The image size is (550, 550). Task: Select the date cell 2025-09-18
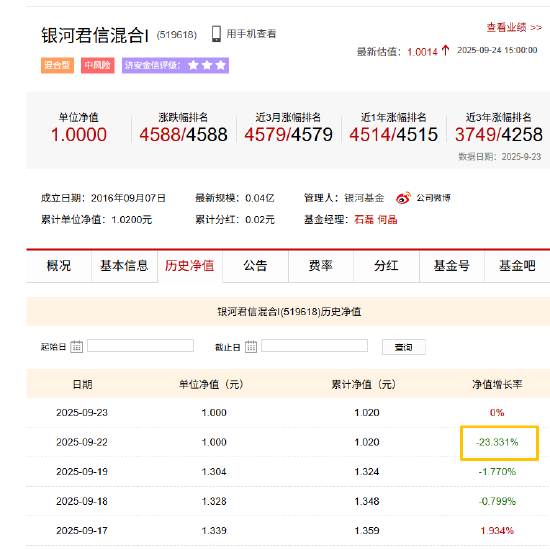[82, 501]
